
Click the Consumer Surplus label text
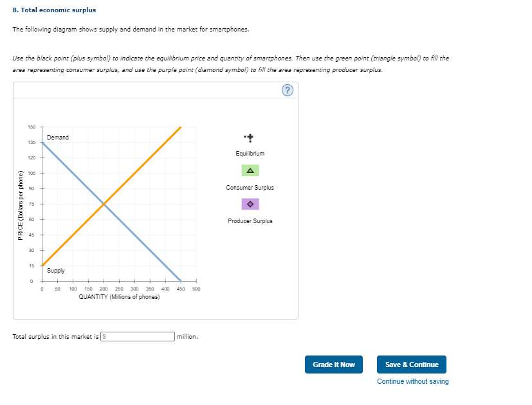(249, 186)
